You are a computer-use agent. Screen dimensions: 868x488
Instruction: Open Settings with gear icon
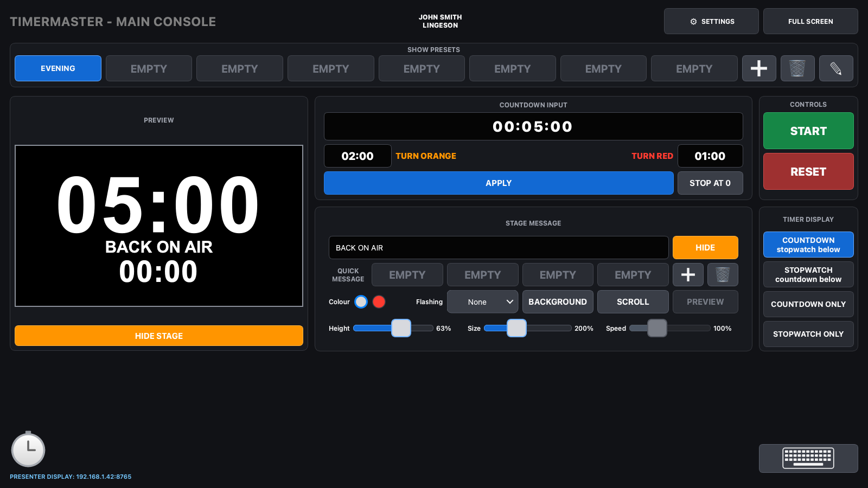click(x=711, y=21)
